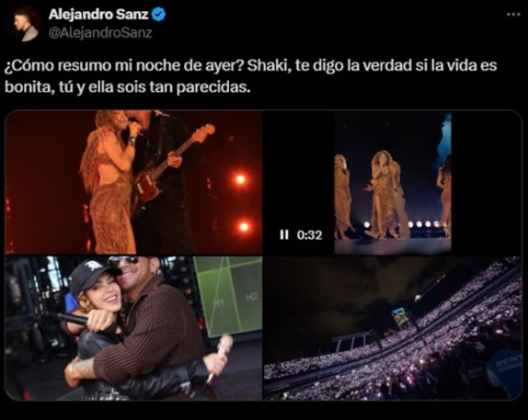This screenshot has width=528, height=420.
Task: Click the lit scoreboard in stadium photo
Action: click(400, 318)
